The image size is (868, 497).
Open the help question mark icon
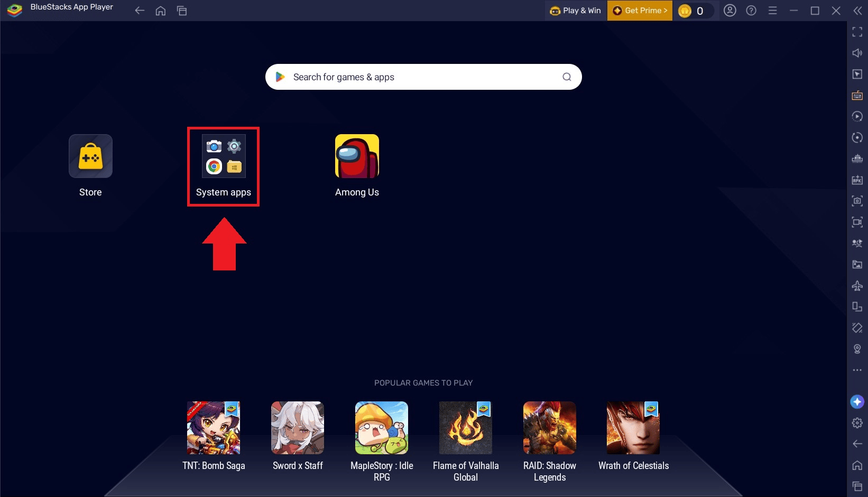pos(751,11)
